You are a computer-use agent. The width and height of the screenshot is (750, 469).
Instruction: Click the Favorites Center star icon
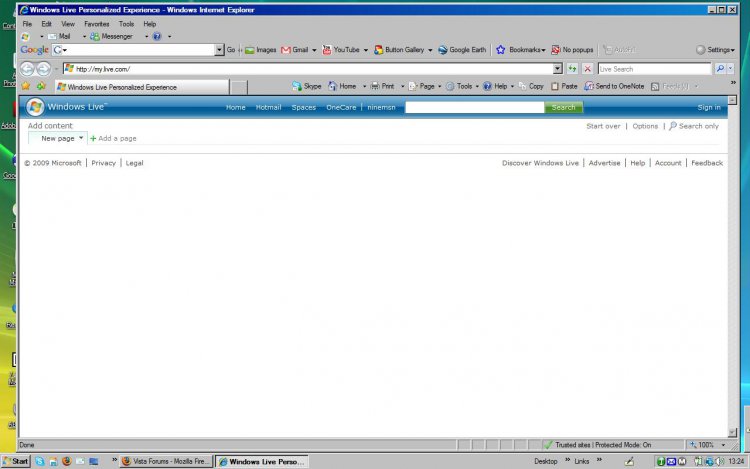26,86
